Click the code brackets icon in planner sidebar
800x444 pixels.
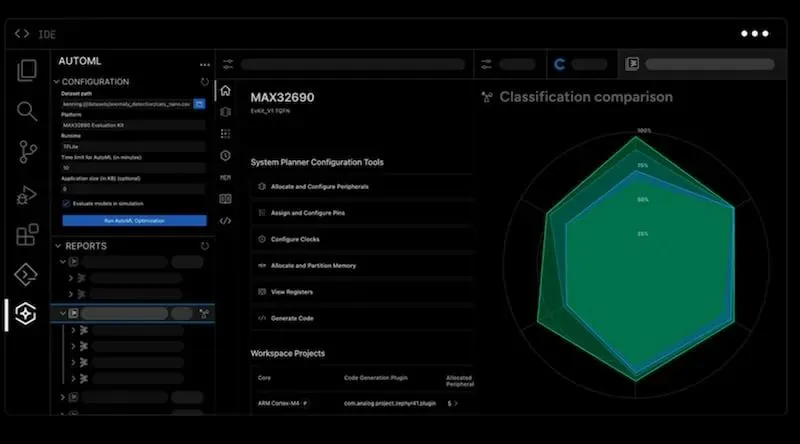225,220
